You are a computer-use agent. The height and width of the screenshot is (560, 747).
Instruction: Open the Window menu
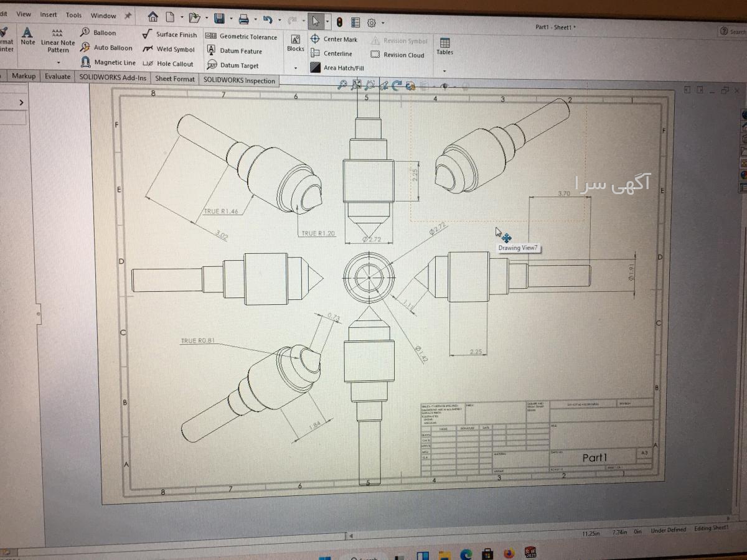(x=103, y=16)
